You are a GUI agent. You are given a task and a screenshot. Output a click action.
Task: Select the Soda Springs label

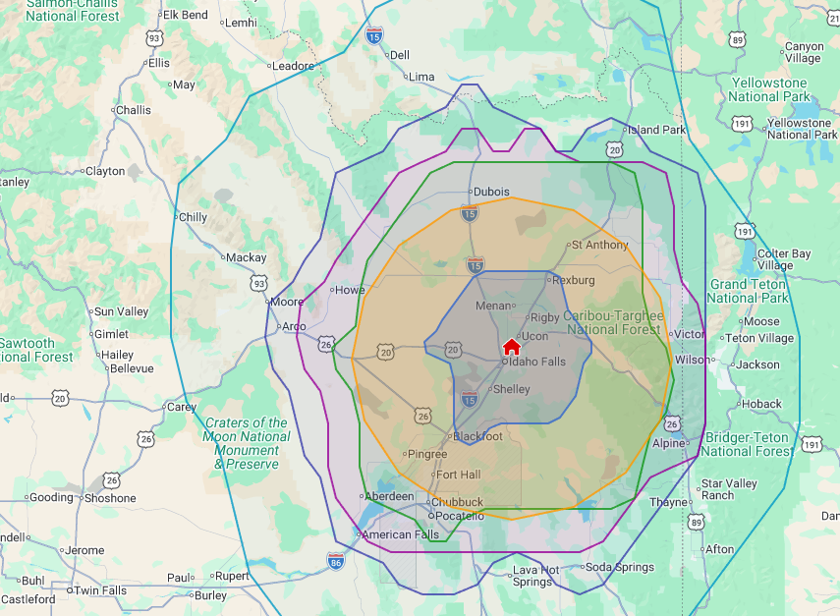click(x=620, y=567)
